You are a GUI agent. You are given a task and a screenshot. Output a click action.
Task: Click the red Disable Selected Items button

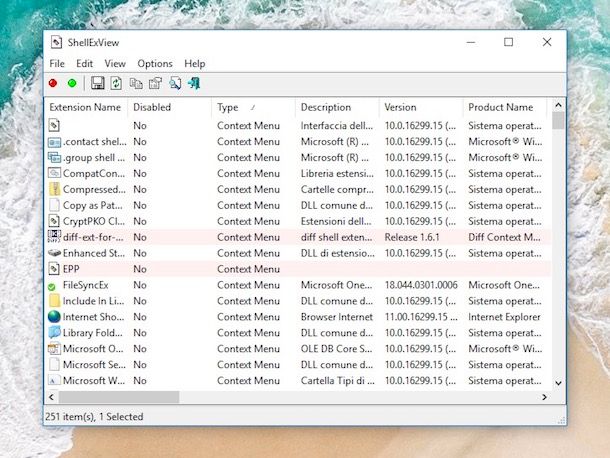click(x=53, y=83)
